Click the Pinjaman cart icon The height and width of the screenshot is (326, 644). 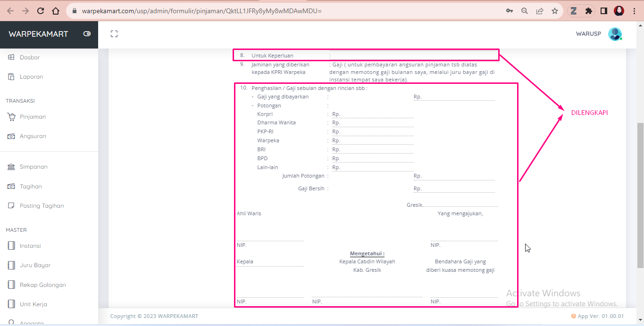click(x=11, y=117)
